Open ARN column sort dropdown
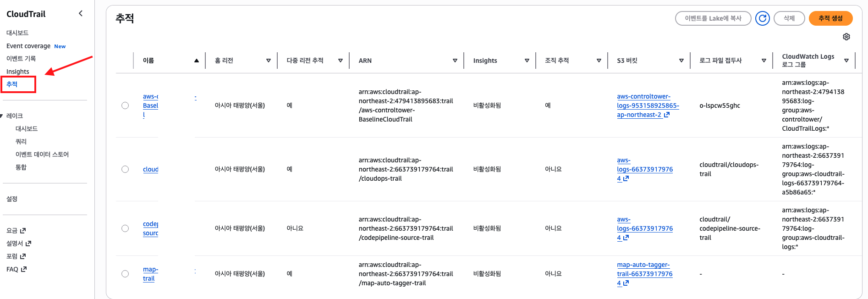The width and height of the screenshot is (868, 299). click(455, 61)
